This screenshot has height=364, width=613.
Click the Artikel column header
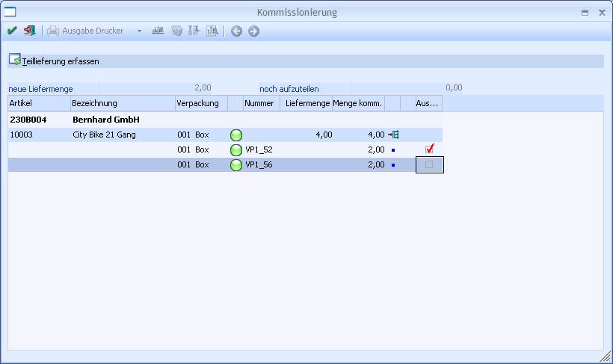pyautogui.click(x=39, y=103)
